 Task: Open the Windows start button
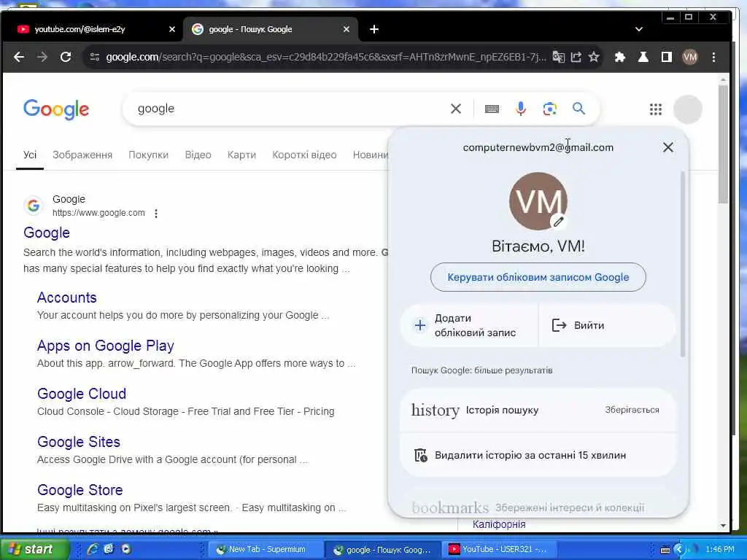coord(34,549)
